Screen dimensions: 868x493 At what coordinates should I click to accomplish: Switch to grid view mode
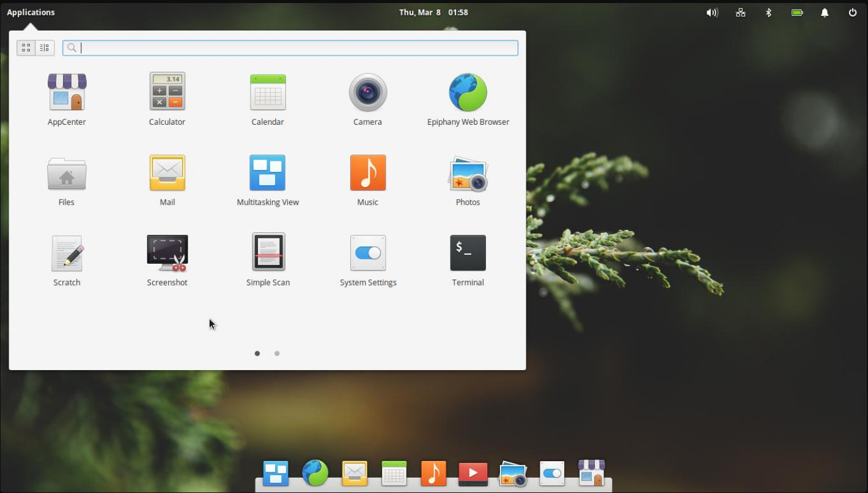(26, 48)
